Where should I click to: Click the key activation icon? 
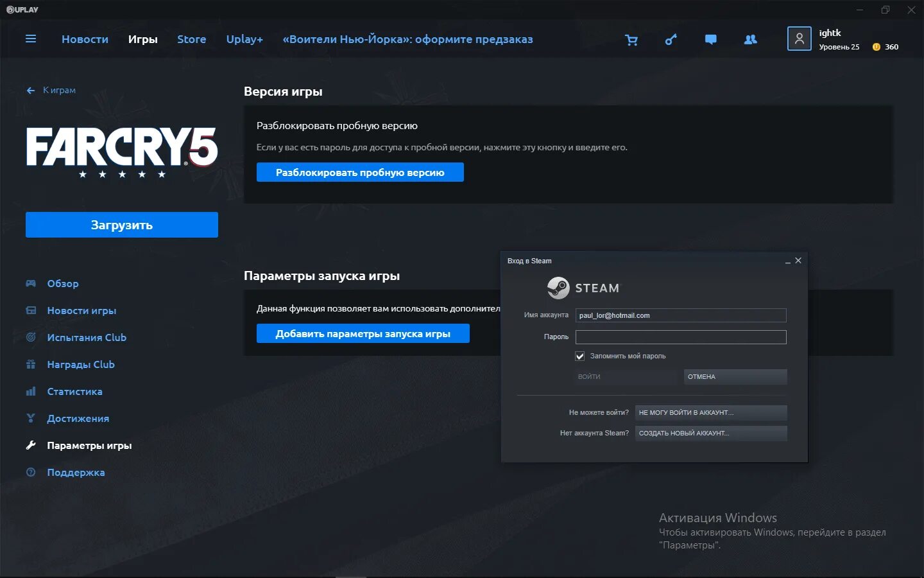pyautogui.click(x=671, y=40)
